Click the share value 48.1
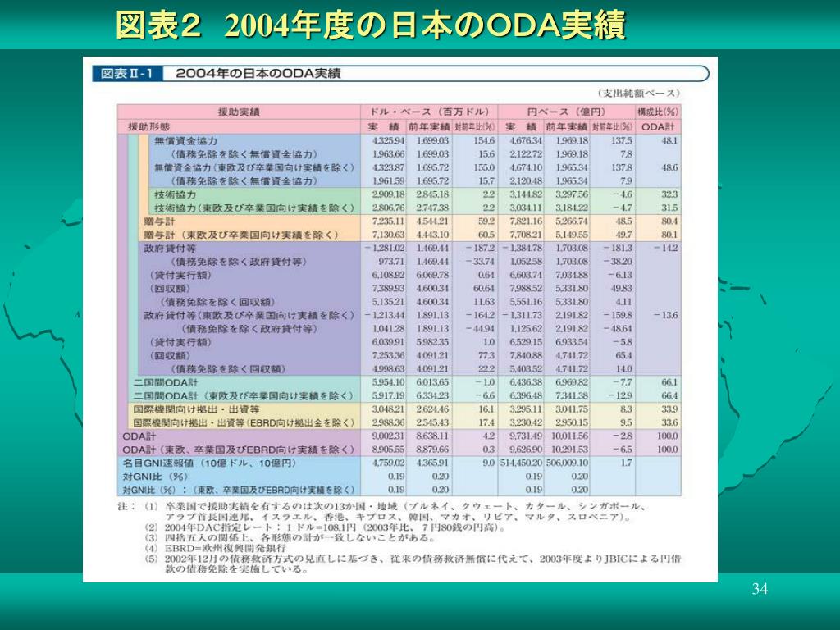The width and height of the screenshot is (840, 630). 669,141
